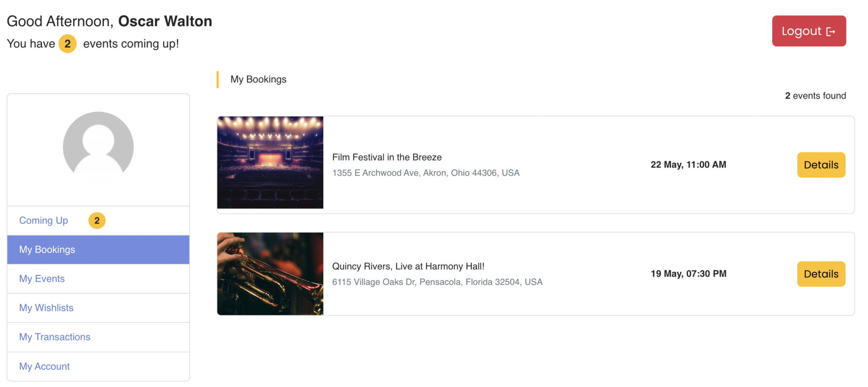The height and width of the screenshot is (387, 868).
Task: View My Transactions page
Action: click(54, 337)
